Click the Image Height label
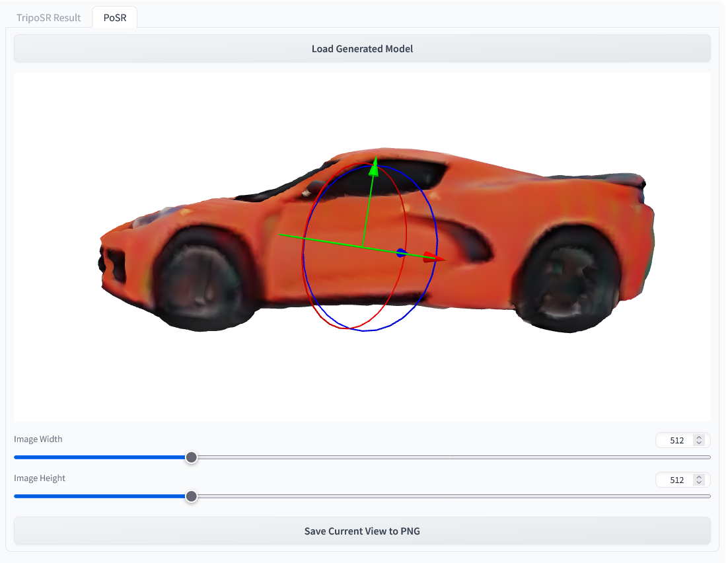 coord(40,478)
